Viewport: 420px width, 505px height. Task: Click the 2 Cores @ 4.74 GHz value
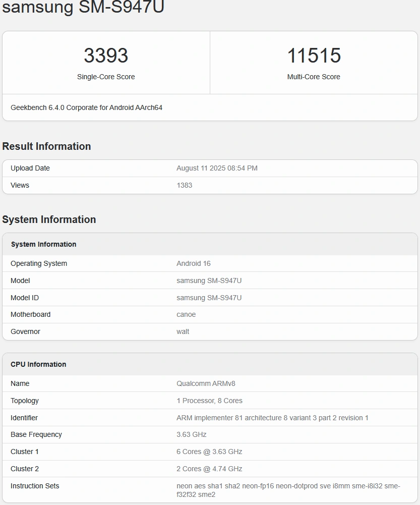pos(209,469)
